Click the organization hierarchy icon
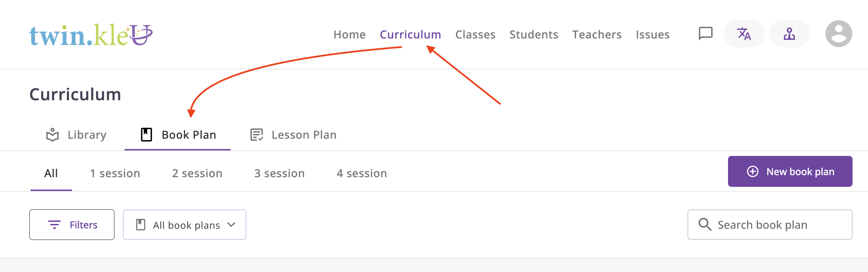 pyautogui.click(x=789, y=34)
